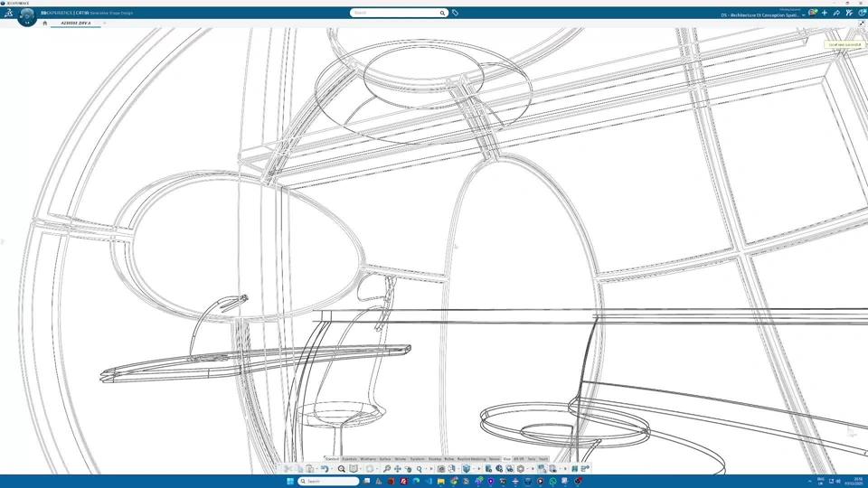Click the blue document-with-gear icon
This screenshot has width=868, height=488.
coord(488,469)
